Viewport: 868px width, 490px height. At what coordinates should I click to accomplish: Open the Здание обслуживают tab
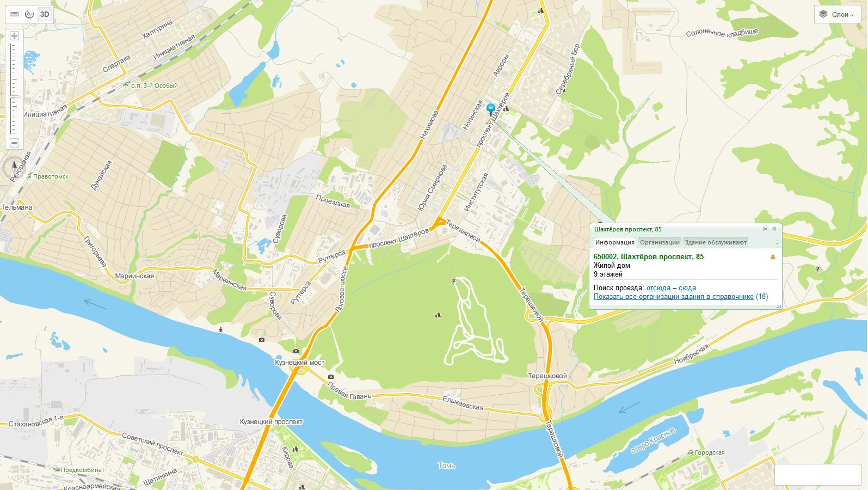tap(716, 242)
